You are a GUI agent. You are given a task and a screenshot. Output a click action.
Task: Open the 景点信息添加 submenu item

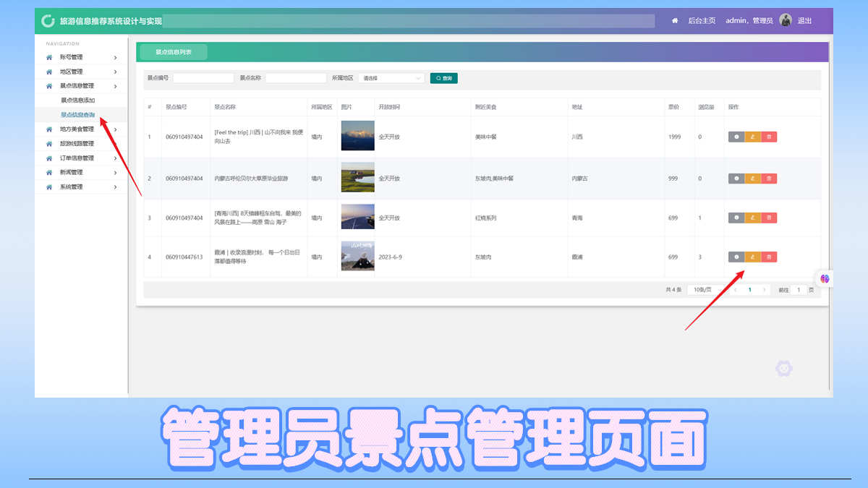(x=78, y=100)
